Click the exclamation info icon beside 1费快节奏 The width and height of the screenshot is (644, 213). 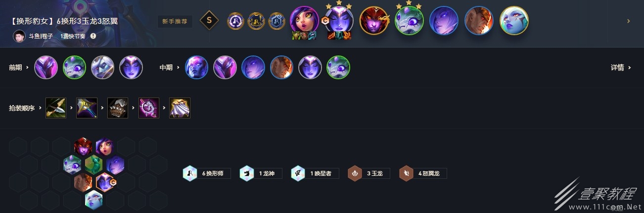(93, 36)
